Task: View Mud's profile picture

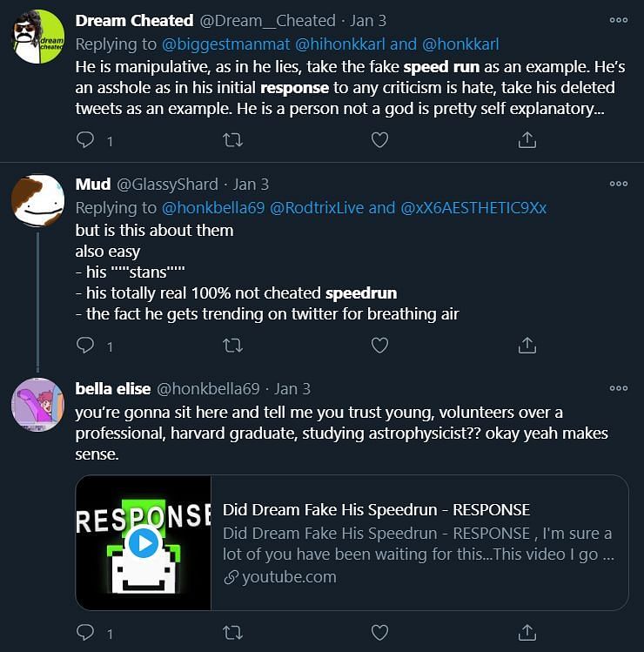Action: click(x=38, y=200)
